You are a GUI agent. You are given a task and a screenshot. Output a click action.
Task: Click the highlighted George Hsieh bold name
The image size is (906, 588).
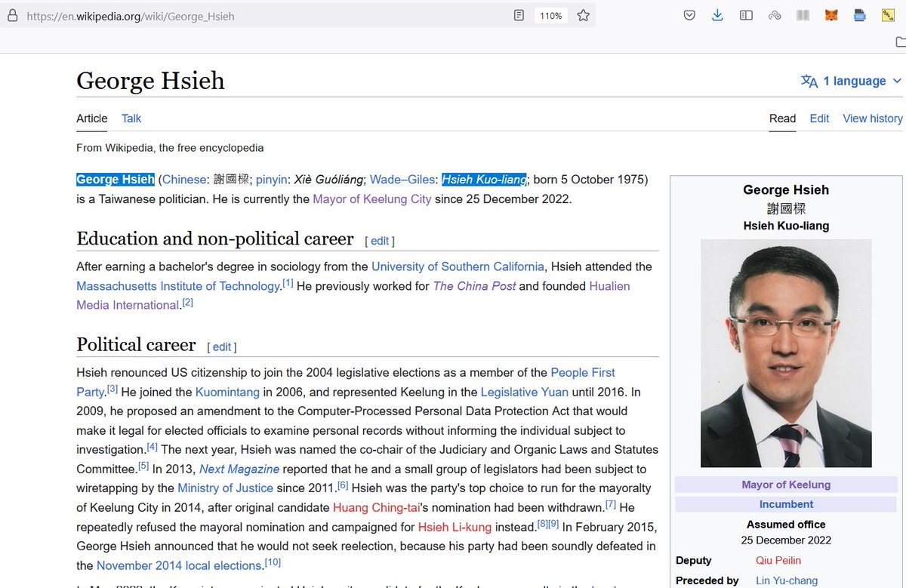click(x=116, y=180)
